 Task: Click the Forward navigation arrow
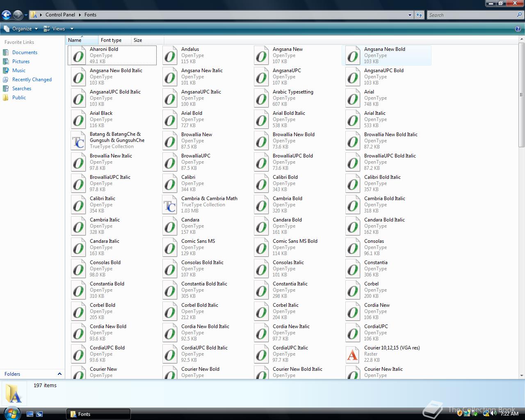tap(18, 15)
